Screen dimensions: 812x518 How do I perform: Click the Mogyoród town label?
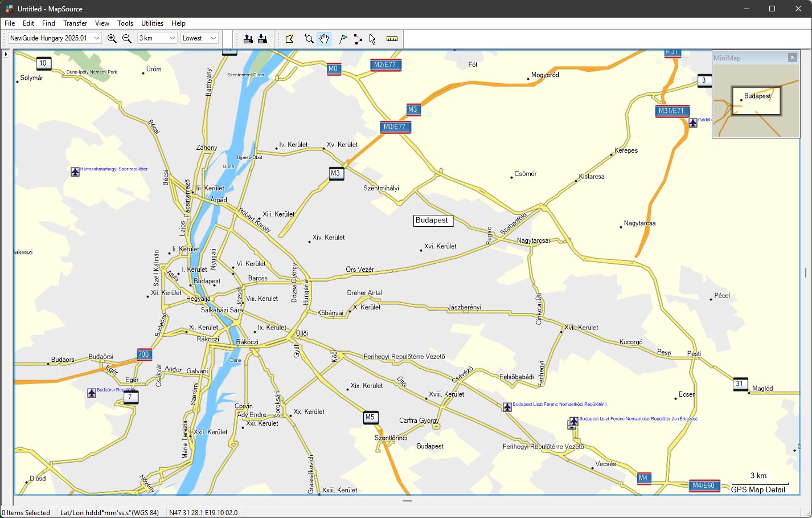pos(545,75)
